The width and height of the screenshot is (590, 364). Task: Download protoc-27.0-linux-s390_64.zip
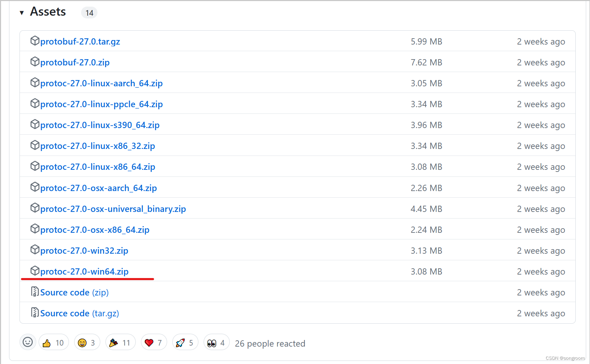(x=100, y=125)
